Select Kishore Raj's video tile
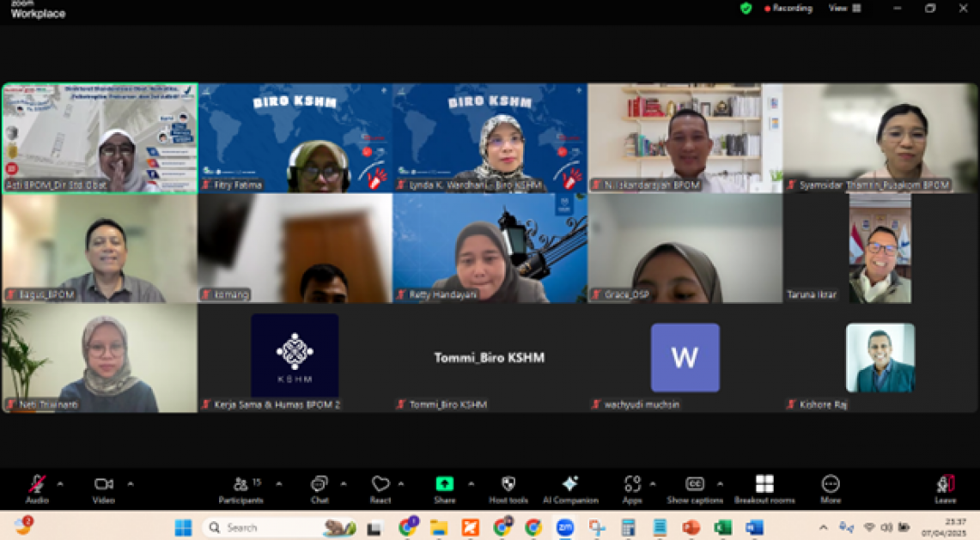The image size is (980, 540). coord(880,358)
